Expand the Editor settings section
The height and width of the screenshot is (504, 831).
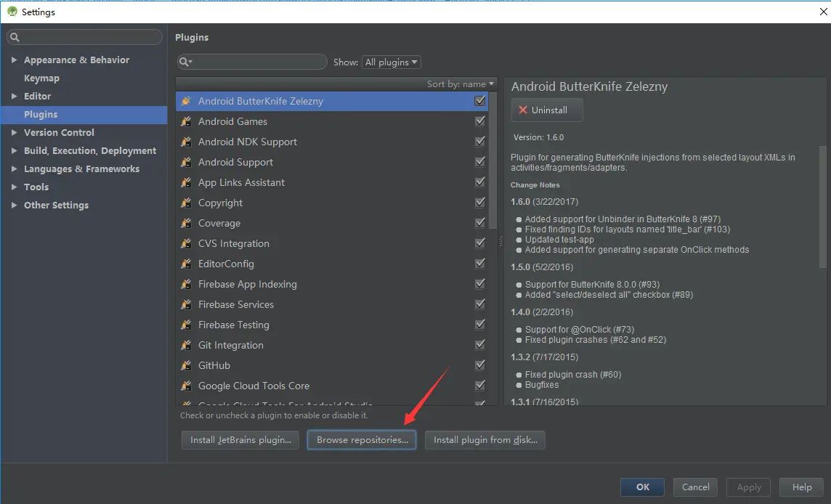click(x=15, y=96)
